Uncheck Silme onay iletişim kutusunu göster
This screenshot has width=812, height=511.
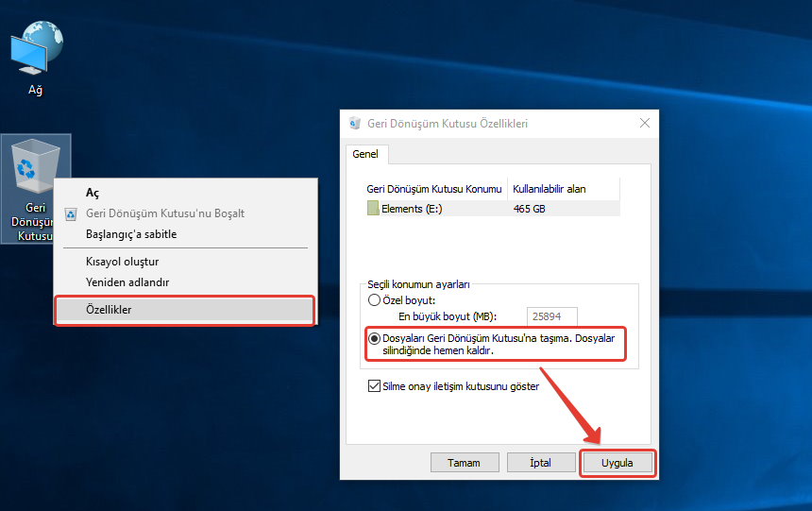pyautogui.click(x=374, y=386)
